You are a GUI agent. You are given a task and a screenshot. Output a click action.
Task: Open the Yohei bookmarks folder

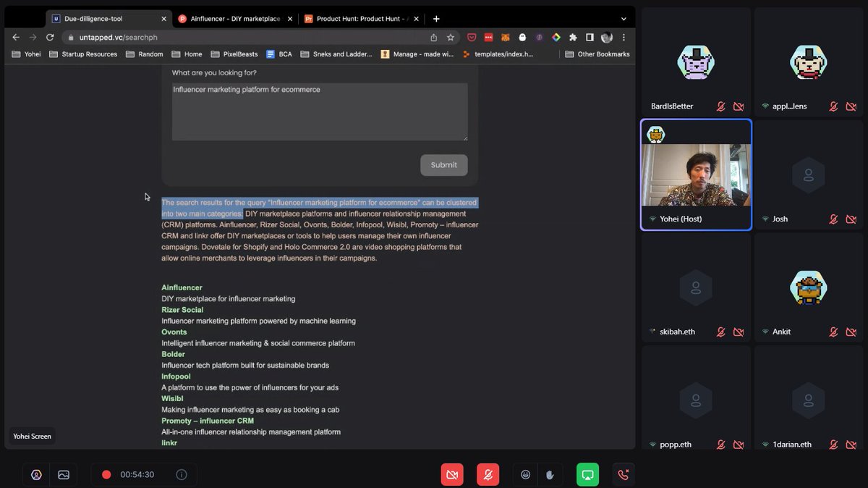pos(27,54)
